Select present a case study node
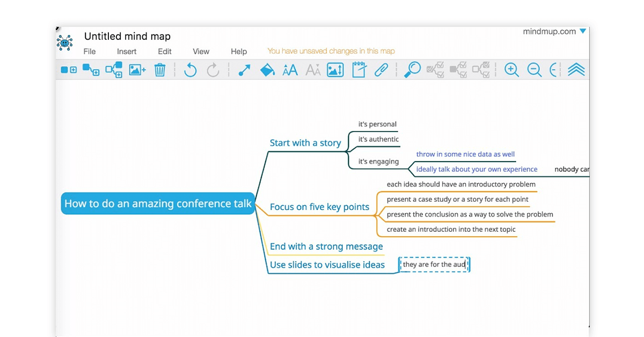Screen dimensions: 644x337 [457, 199]
